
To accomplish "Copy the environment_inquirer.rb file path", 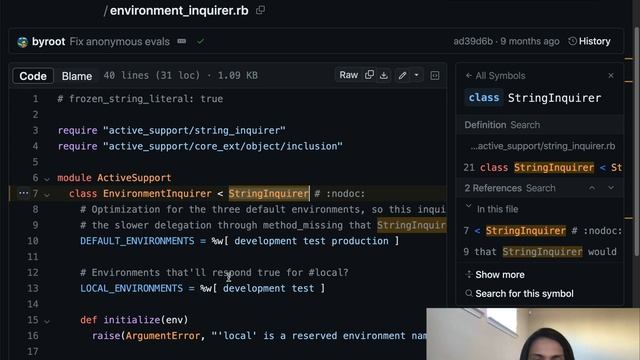I will pyautogui.click(x=260, y=10).
